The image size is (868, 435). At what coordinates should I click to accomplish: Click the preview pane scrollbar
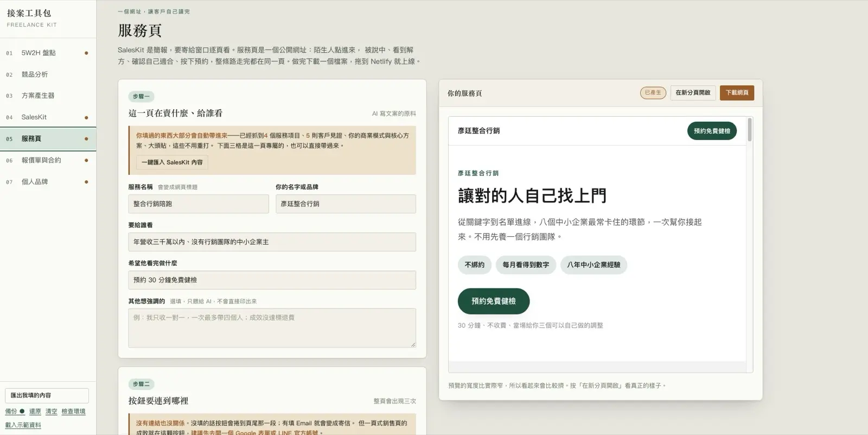click(x=750, y=130)
